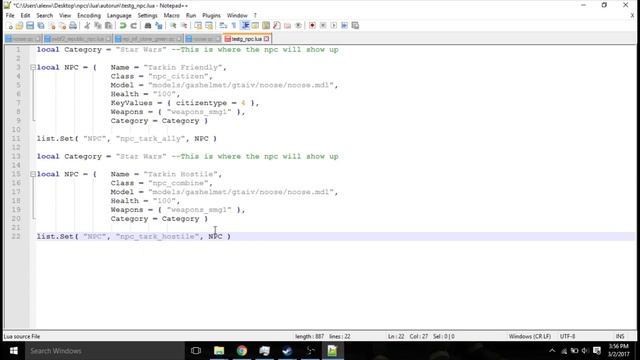Screen dimensions: 640x360
Task: Click the Open file toolbar icon
Action: pyautogui.click(x=19, y=26)
